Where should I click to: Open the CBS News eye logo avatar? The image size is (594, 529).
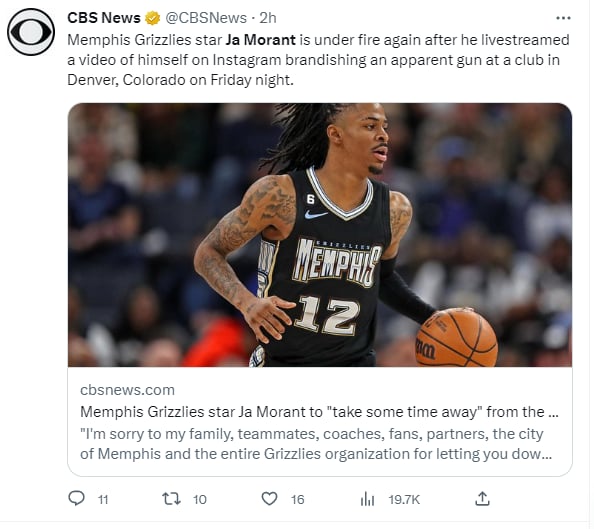pyautogui.click(x=31, y=32)
